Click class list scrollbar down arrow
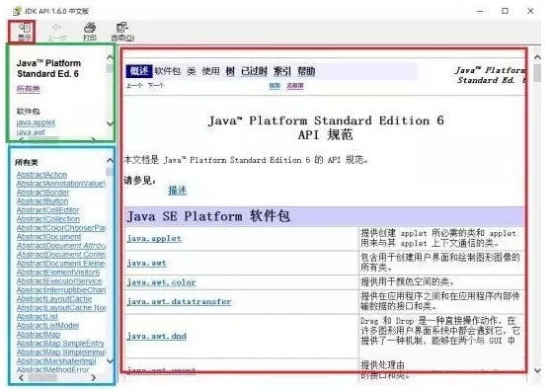This screenshot has width=551, height=392. click(x=110, y=360)
